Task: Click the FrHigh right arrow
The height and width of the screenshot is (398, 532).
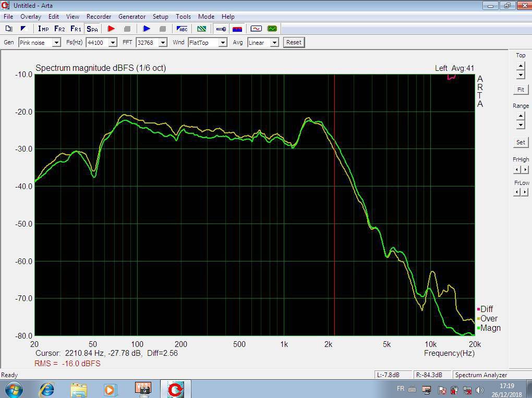Action: click(525, 169)
